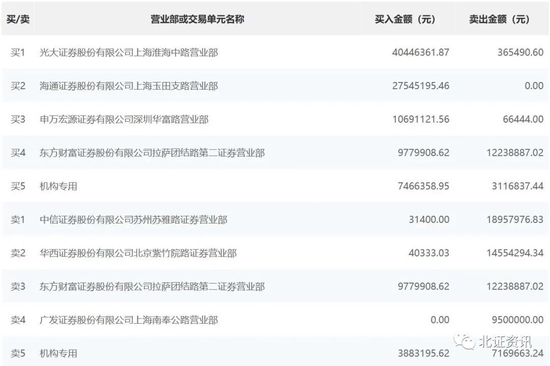This screenshot has height=366, width=550.
Task: Select 机构专用 in the 卖5 row
Action: (x=58, y=353)
